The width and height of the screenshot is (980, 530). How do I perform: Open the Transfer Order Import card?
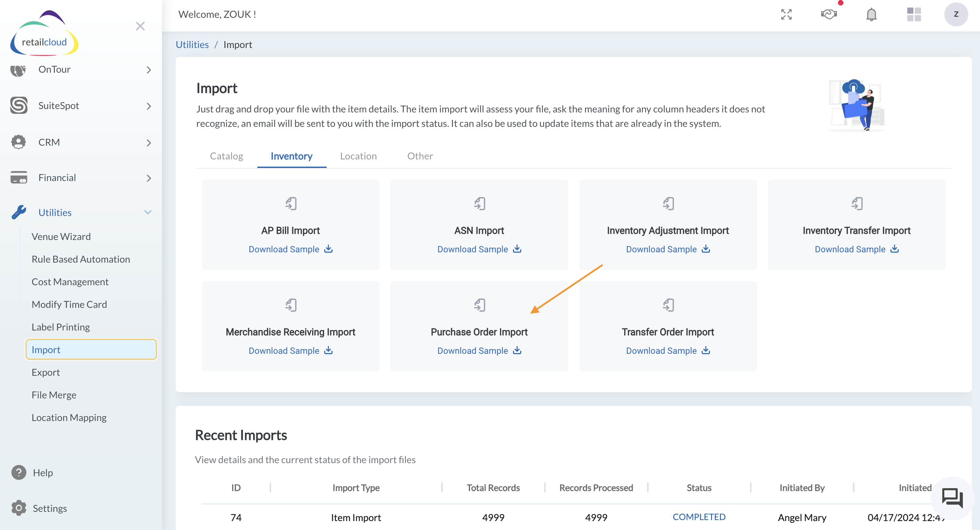click(668, 326)
